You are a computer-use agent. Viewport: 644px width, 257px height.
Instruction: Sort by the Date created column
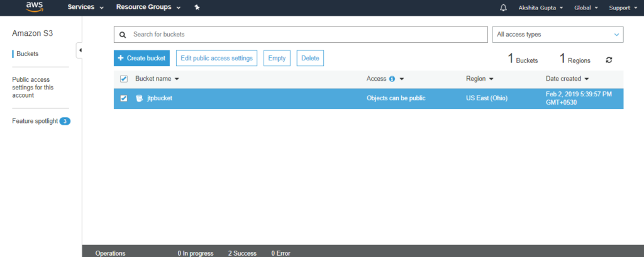pos(567,79)
